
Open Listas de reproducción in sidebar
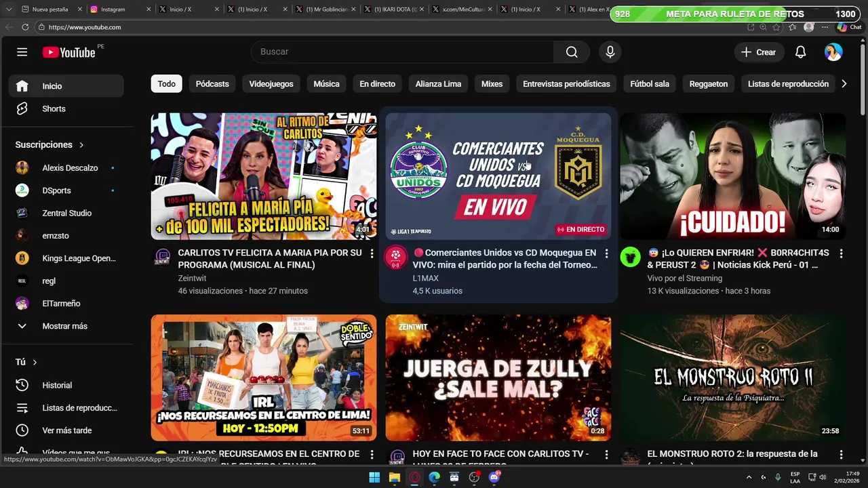pos(66,408)
